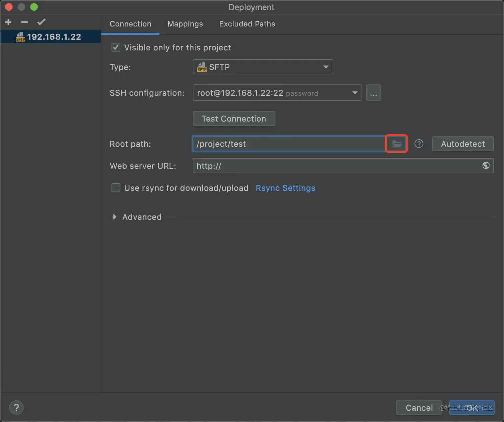The width and height of the screenshot is (504, 422).
Task: Click the Test Connection button
Action: coord(234,119)
